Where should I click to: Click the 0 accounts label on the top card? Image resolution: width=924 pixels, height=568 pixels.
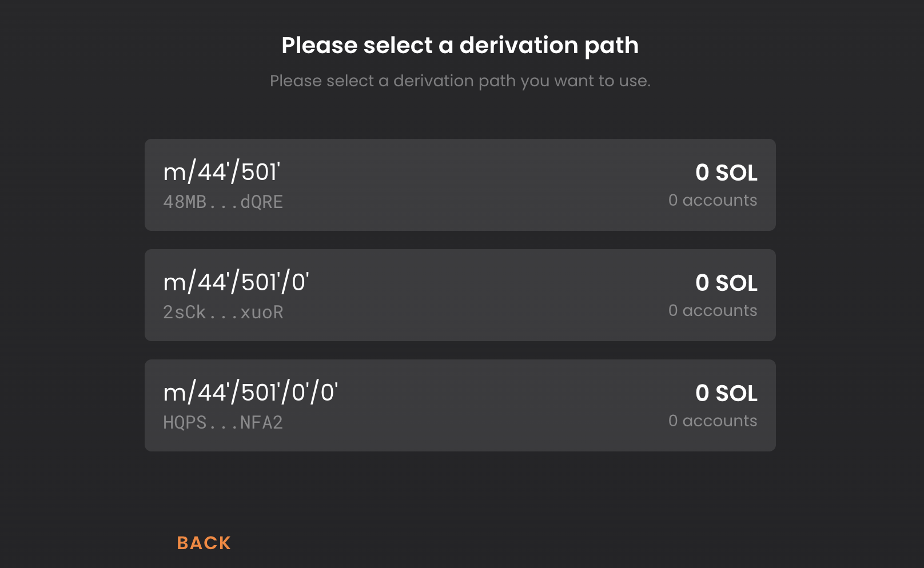tap(712, 200)
